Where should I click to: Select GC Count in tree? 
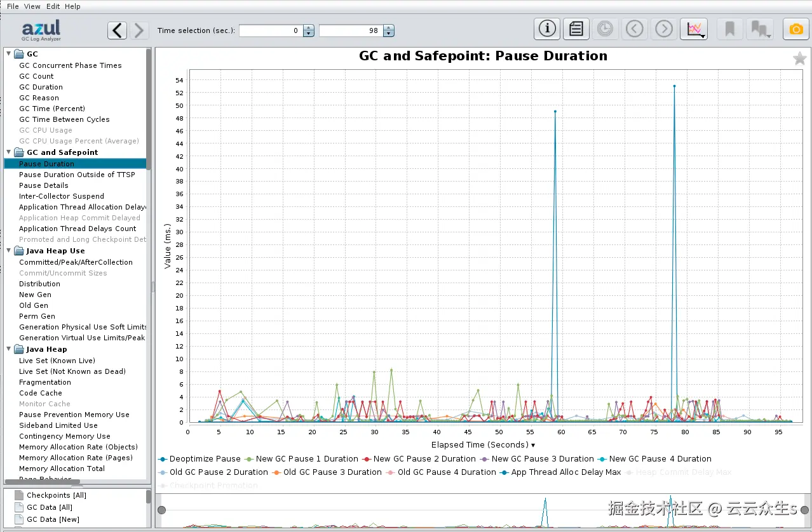tap(36, 76)
